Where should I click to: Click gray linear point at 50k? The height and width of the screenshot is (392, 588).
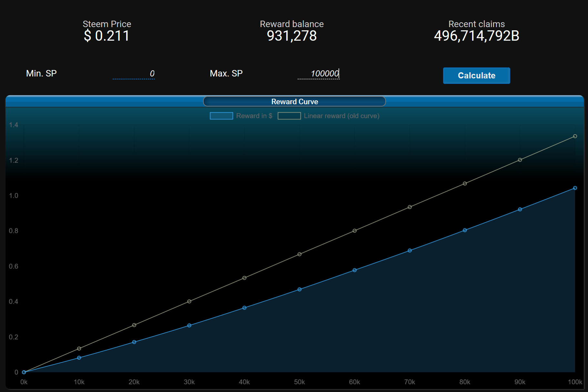point(299,254)
